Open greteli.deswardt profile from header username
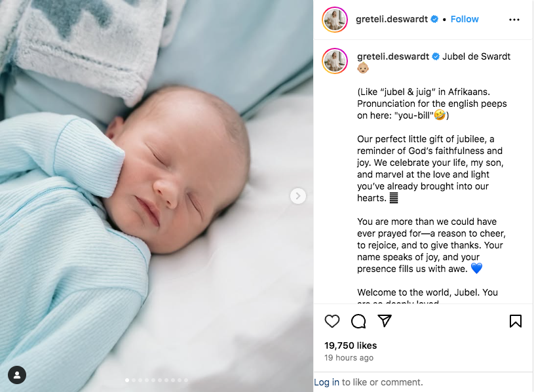The image size is (534, 392). pos(392,19)
